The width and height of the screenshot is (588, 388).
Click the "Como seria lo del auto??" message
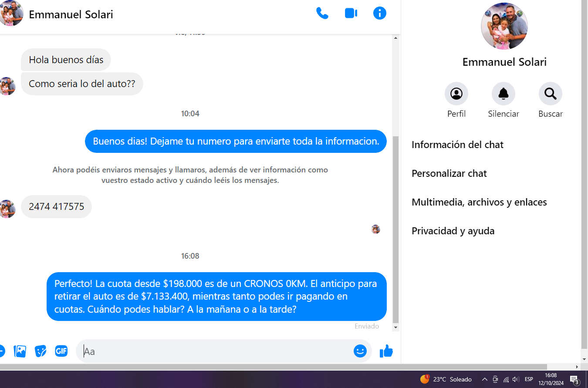pyautogui.click(x=82, y=84)
